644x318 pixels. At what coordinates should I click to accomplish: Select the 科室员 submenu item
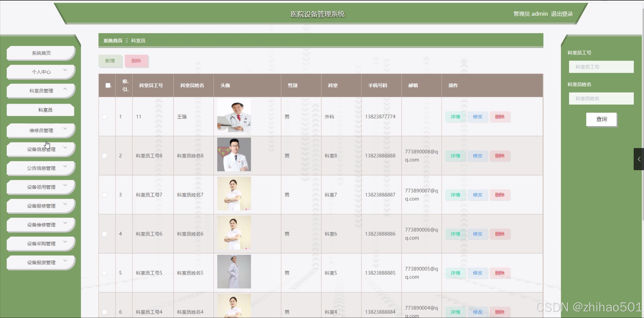point(45,110)
